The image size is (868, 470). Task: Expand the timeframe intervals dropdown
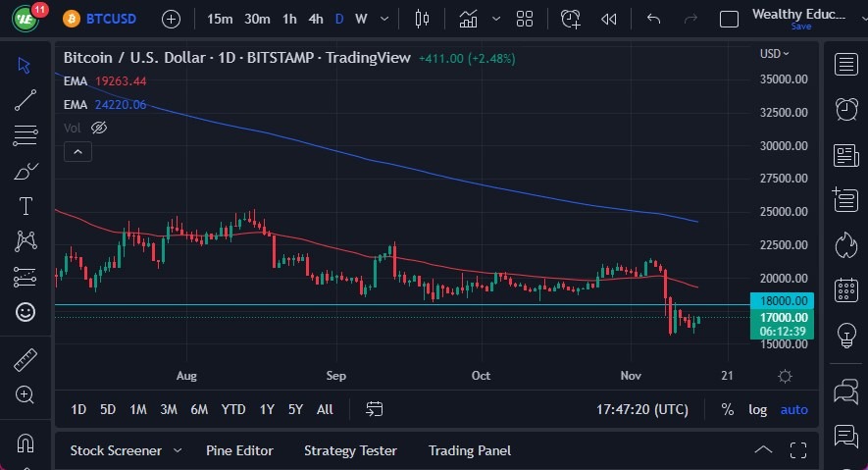click(x=384, y=20)
